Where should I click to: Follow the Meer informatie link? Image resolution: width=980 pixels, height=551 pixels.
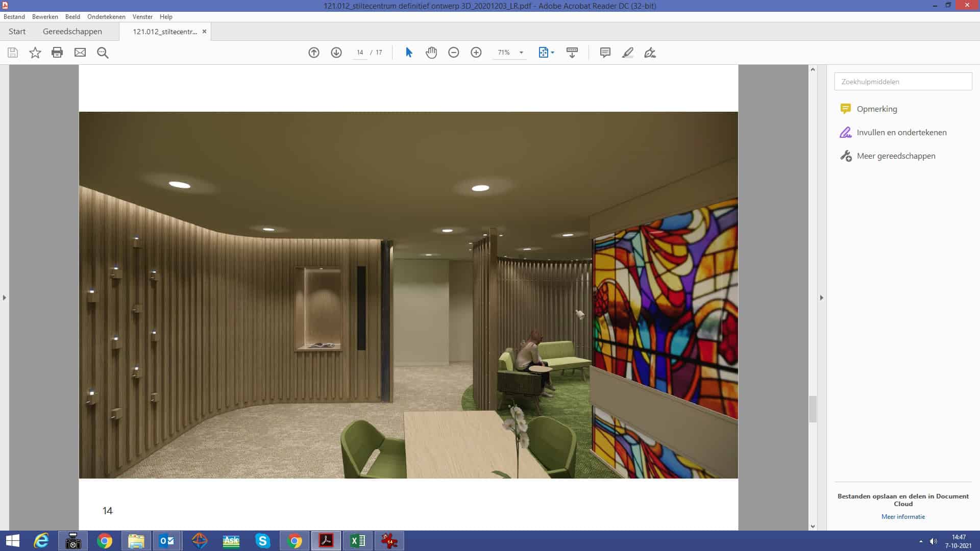tap(903, 517)
